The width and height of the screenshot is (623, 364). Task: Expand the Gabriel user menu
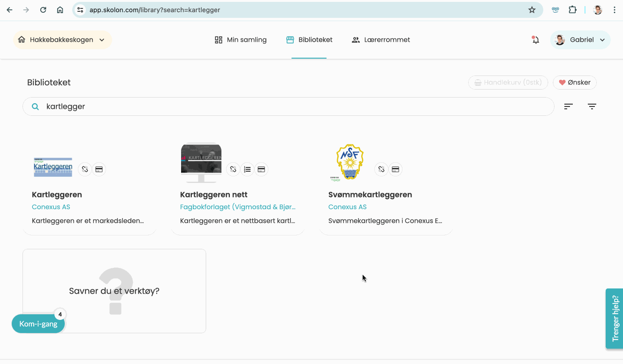580,40
